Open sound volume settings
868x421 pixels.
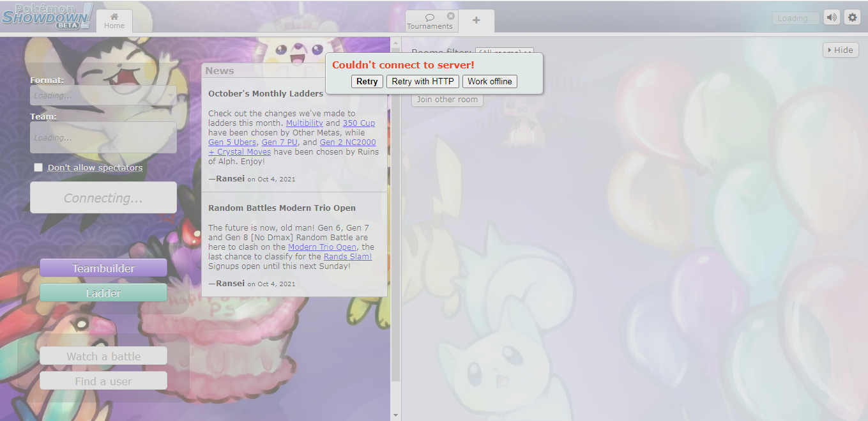click(832, 18)
